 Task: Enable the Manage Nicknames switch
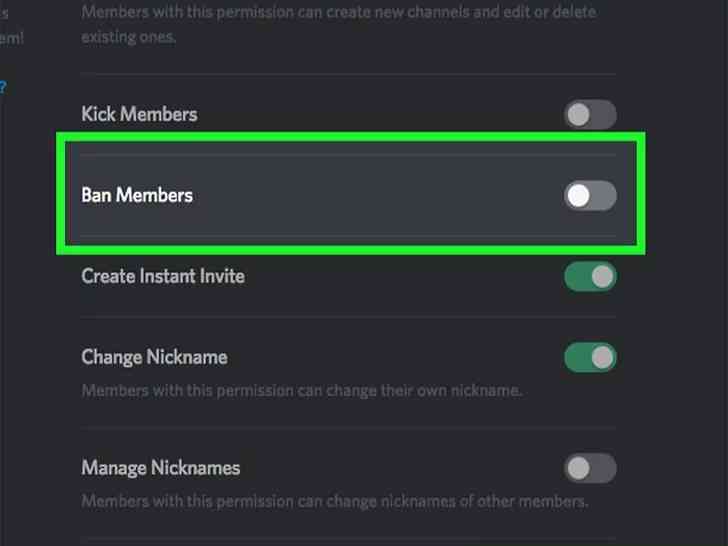click(590, 468)
